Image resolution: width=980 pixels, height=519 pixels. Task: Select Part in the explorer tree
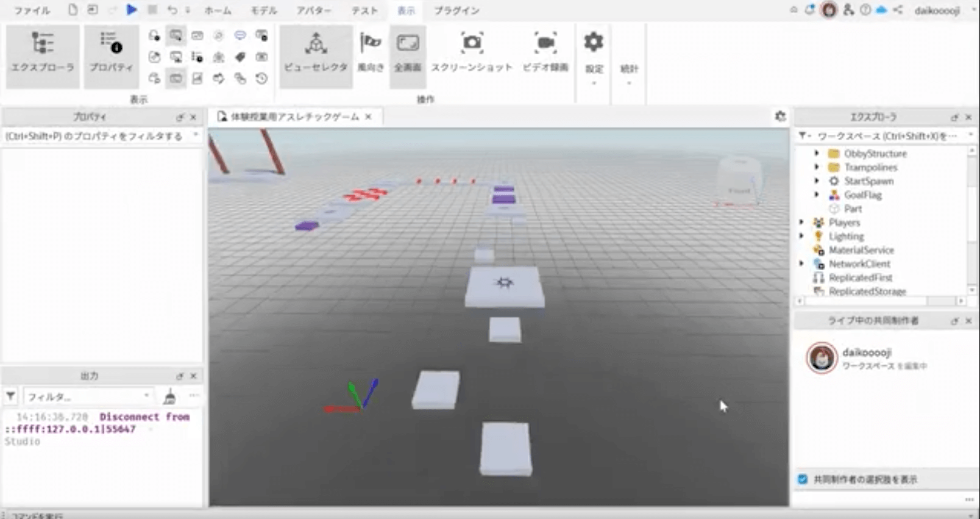tap(853, 209)
